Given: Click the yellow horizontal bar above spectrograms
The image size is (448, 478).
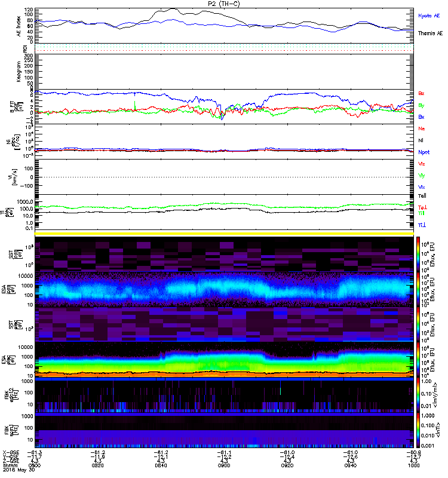Looking at the screenshot, I should pyautogui.click(x=224, y=234).
